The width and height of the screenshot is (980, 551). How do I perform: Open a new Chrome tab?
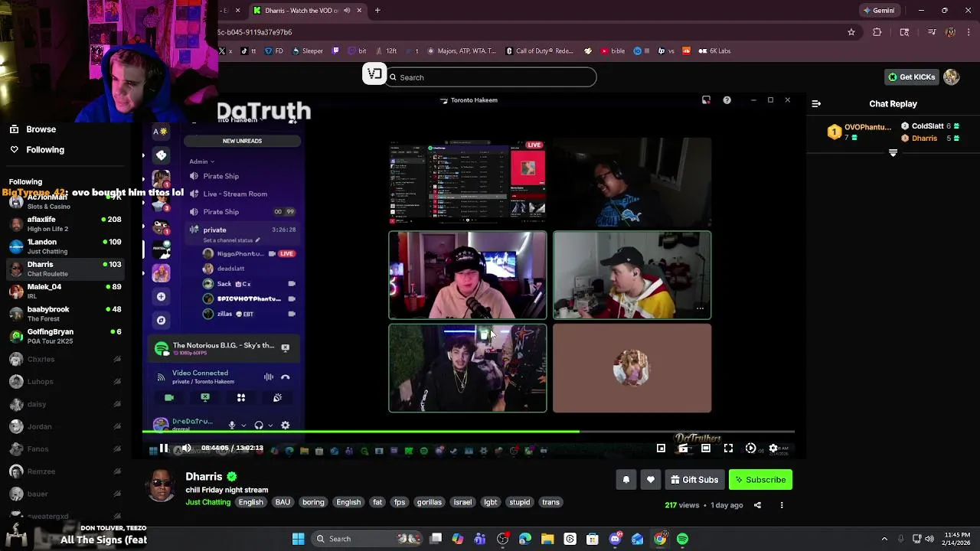[377, 11]
